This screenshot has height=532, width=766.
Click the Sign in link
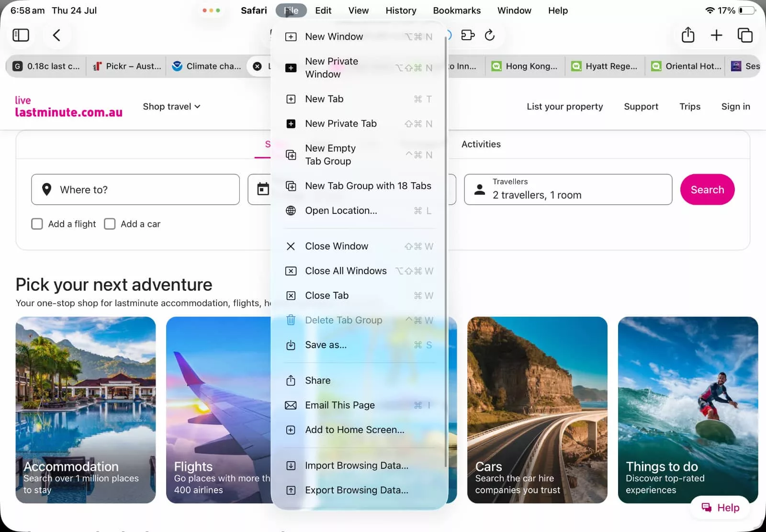(x=735, y=106)
